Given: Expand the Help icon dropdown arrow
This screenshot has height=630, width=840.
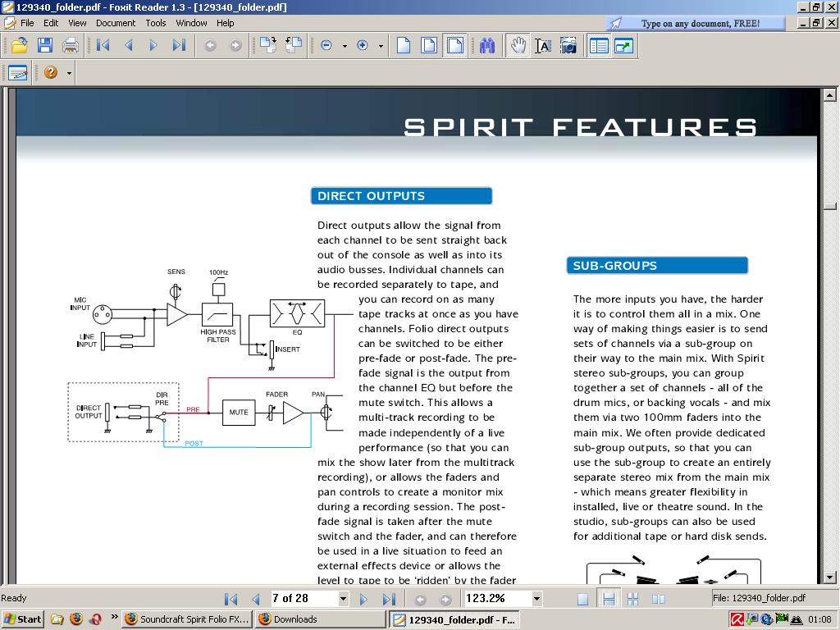Looking at the screenshot, I should tap(69, 73).
